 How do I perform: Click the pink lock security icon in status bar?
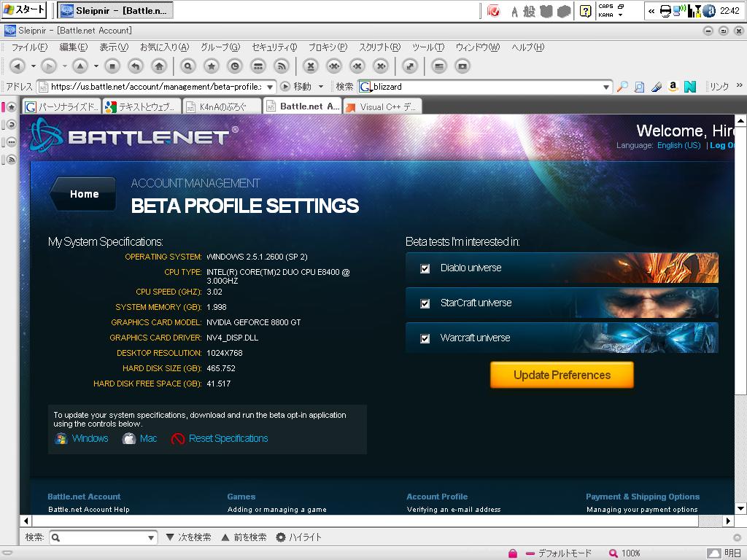pos(513,553)
